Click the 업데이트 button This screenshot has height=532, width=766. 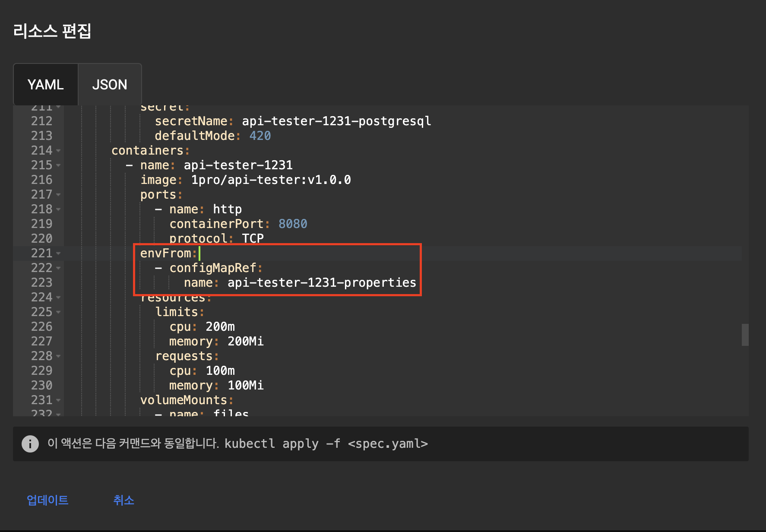pyautogui.click(x=47, y=500)
